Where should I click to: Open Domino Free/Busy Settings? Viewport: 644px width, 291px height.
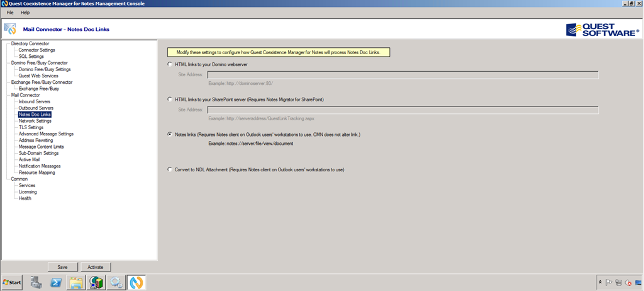point(45,69)
